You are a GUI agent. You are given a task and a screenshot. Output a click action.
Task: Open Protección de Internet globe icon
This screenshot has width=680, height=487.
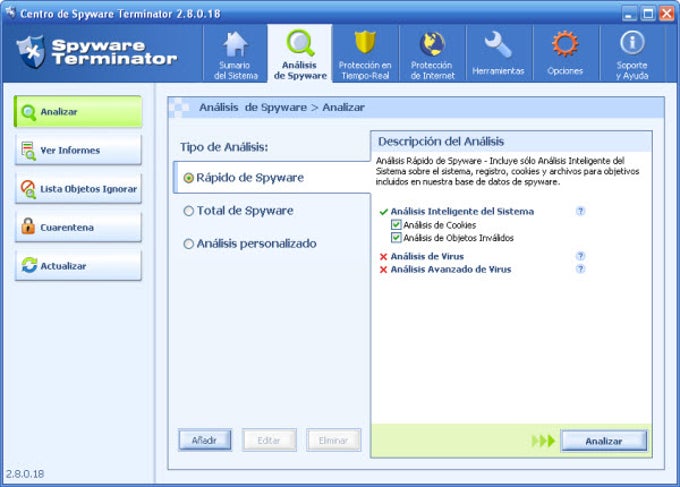(x=432, y=44)
